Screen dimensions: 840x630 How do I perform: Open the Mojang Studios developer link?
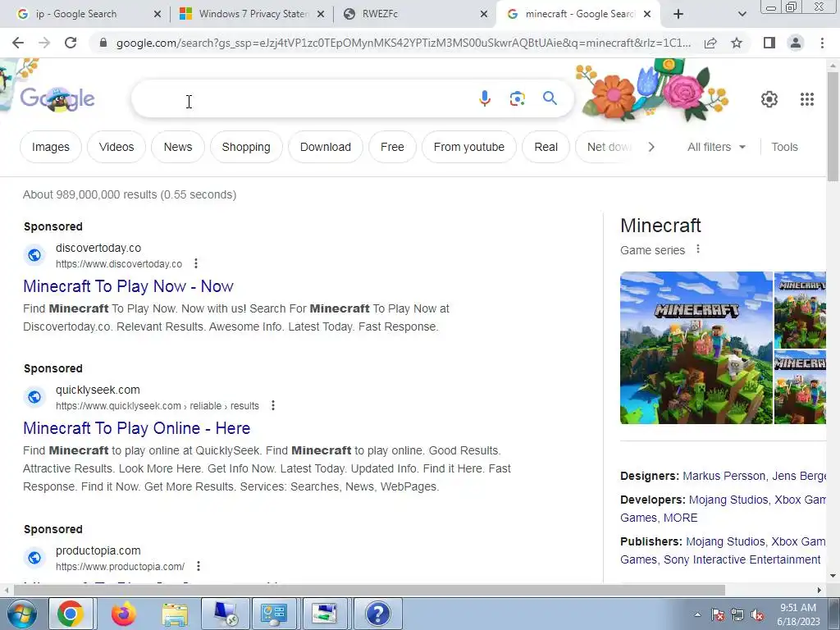pos(728,500)
